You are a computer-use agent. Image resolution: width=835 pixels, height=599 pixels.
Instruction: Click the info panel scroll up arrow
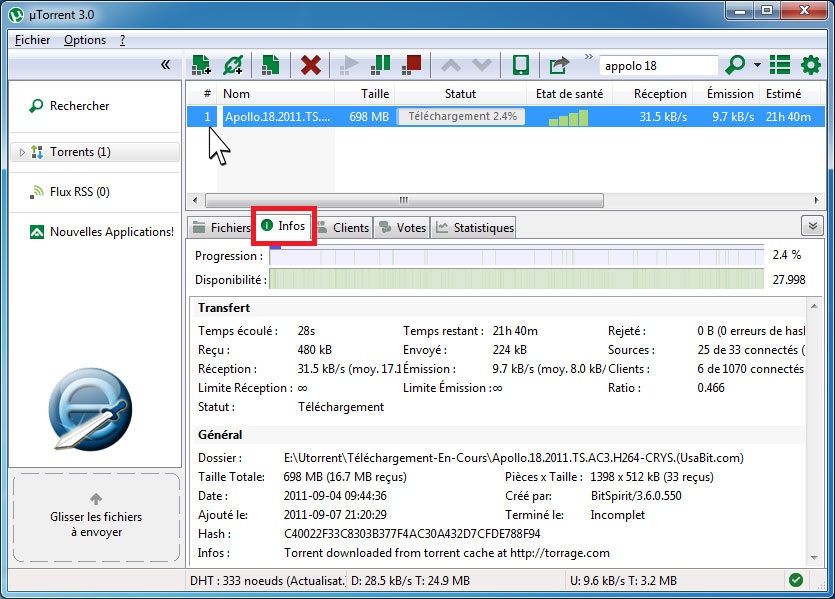pos(814,306)
